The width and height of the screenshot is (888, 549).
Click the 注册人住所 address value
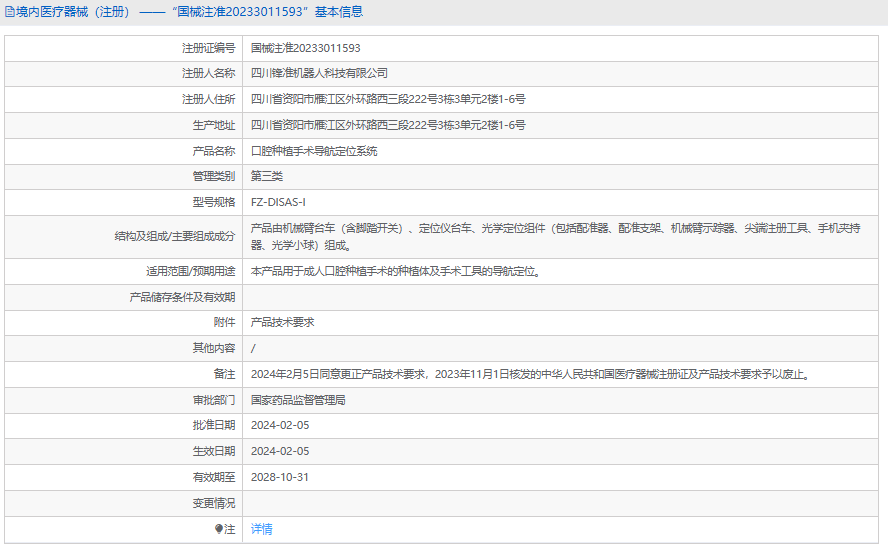(388, 99)
